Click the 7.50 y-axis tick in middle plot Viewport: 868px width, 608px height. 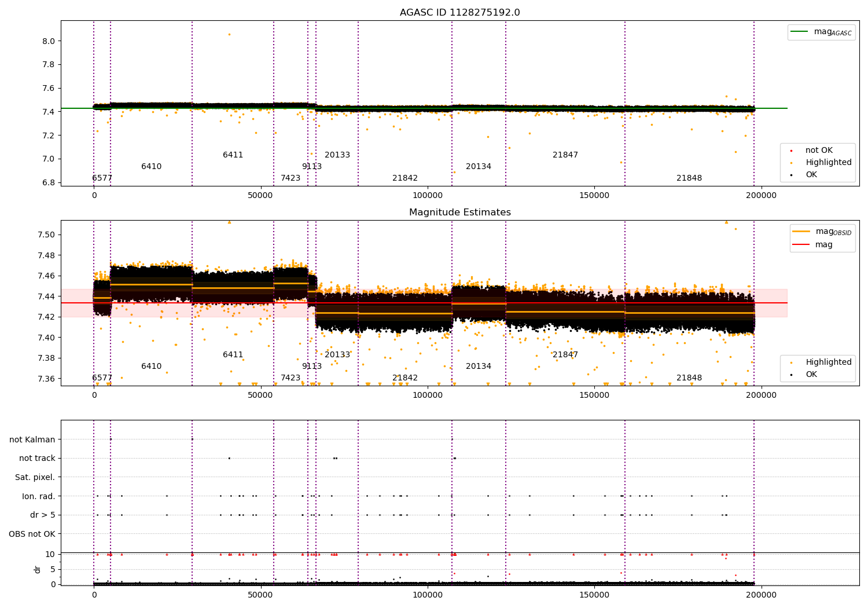(x=46, y=235)
